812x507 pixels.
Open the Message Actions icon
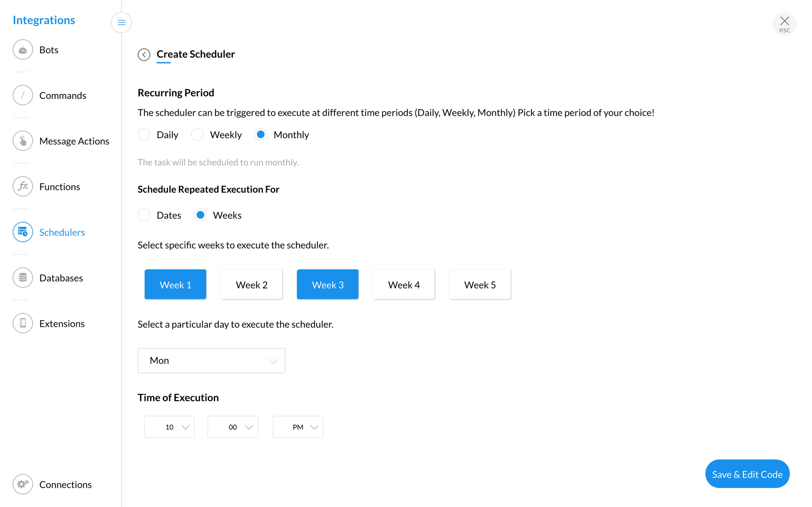pos(23,141)
